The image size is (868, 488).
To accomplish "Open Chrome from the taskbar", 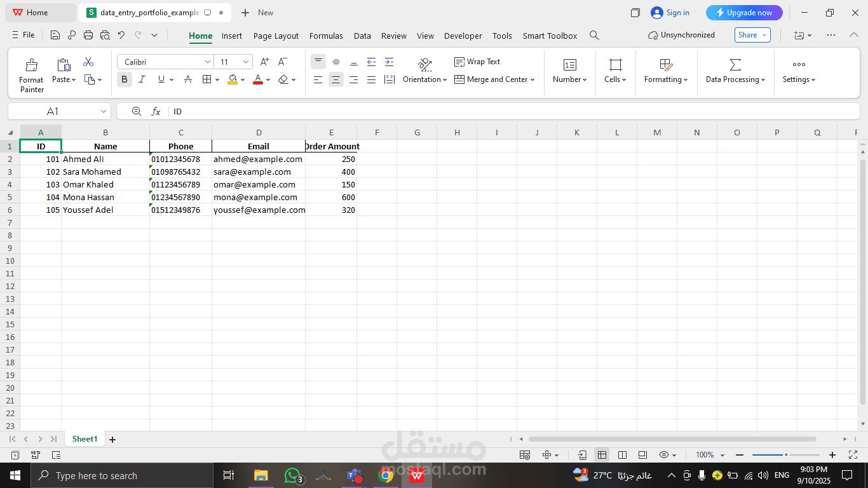I will (x=386, y=475).
